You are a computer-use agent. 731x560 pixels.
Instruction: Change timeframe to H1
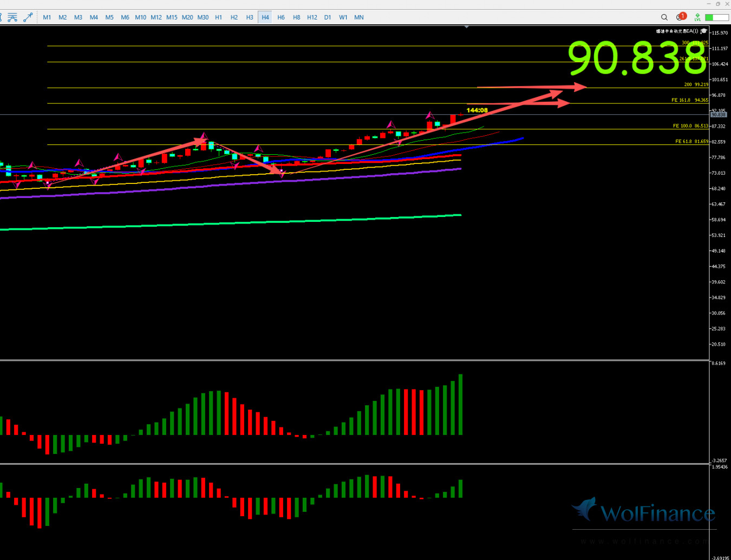click(219, 17)
